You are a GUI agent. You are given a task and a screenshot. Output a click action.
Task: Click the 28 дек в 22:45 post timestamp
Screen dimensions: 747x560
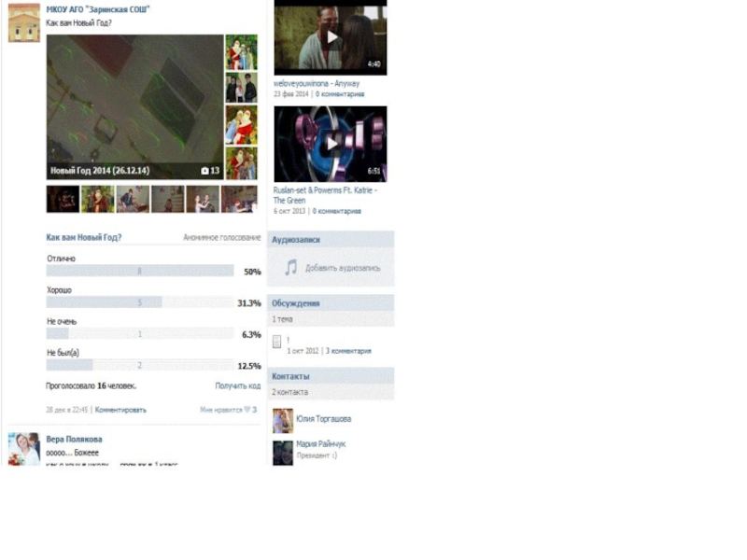pos(66,410)
